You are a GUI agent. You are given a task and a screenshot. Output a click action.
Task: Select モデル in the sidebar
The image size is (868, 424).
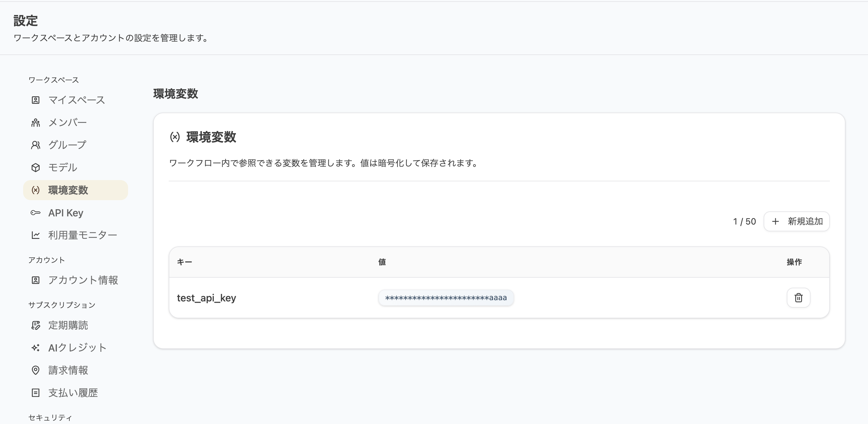click(76, 168)
